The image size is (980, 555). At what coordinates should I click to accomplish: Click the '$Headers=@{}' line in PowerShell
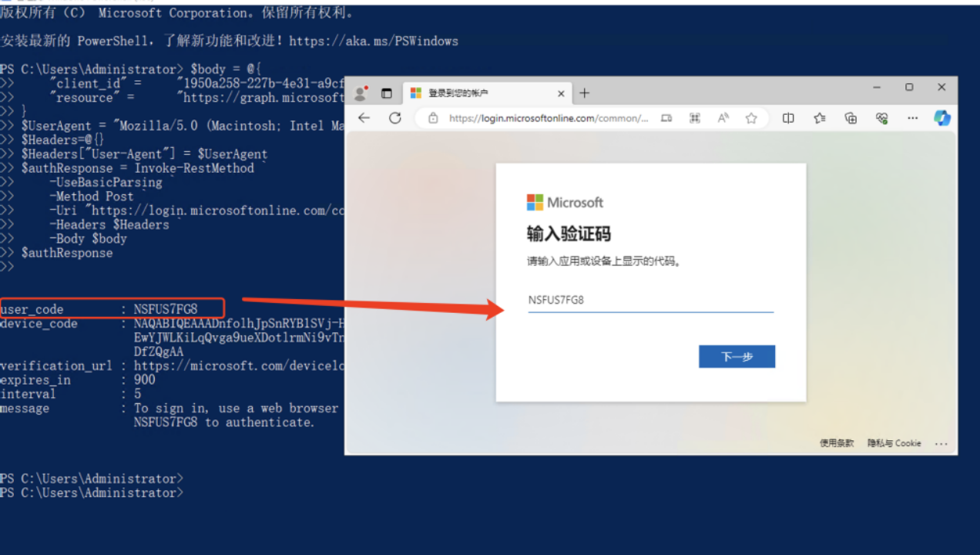click(x=62, y=140)
